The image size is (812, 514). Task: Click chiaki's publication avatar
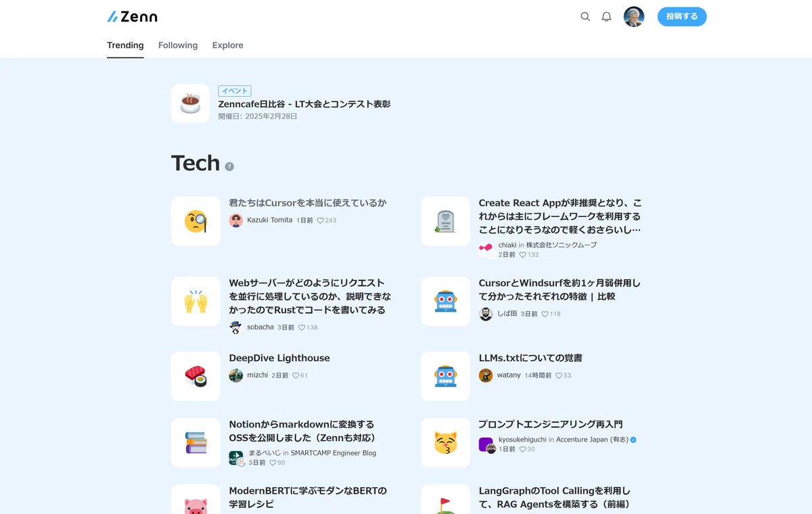point(486,250)
